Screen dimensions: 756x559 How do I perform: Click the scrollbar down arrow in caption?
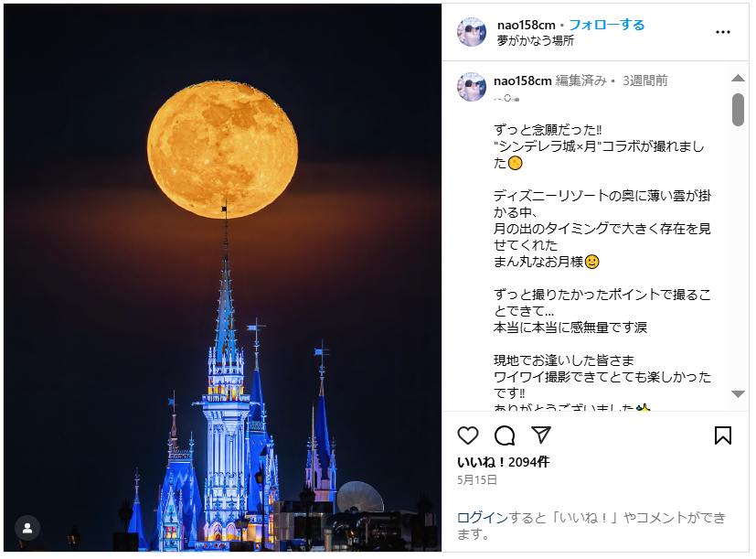click(x=738, y=394)
